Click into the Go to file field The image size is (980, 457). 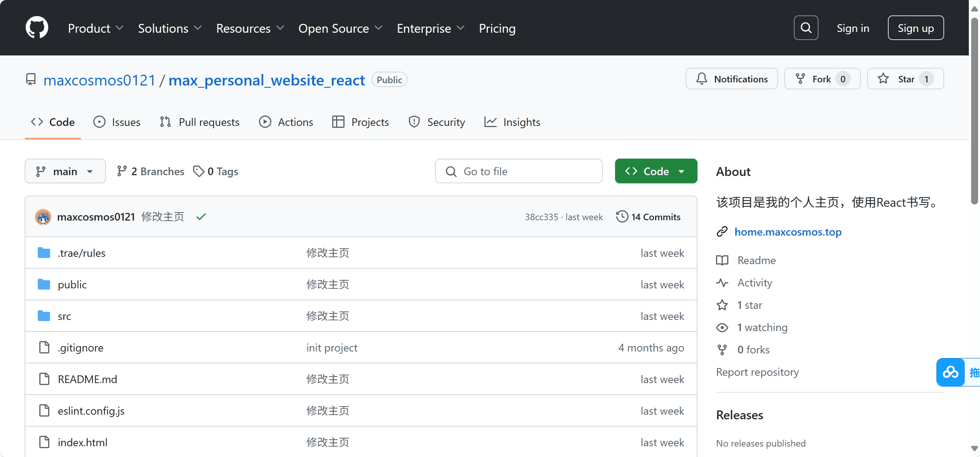(519, 171)
